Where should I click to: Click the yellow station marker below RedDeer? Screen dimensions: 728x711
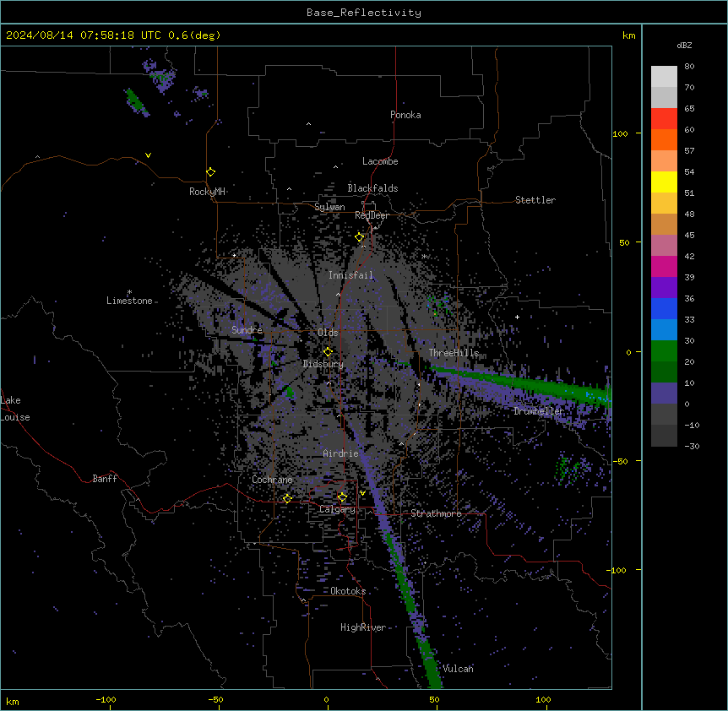(x=360, y=237)
